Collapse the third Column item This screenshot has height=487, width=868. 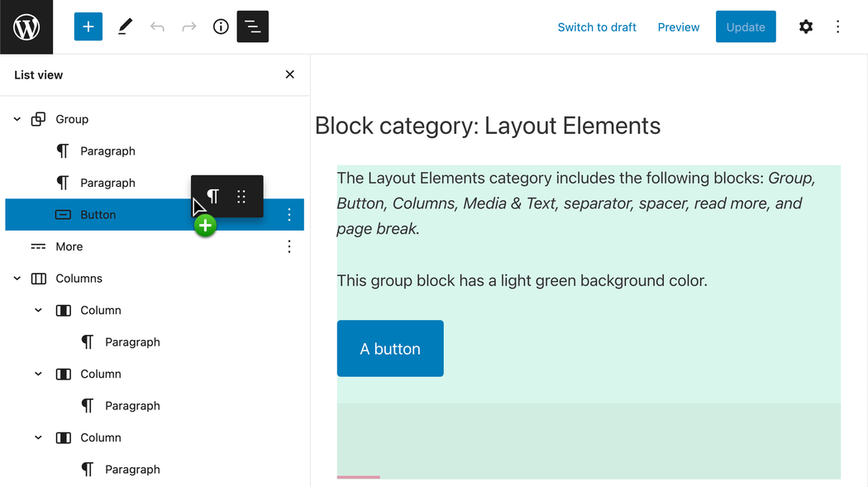pyautogui.click(x=38, y=437)
